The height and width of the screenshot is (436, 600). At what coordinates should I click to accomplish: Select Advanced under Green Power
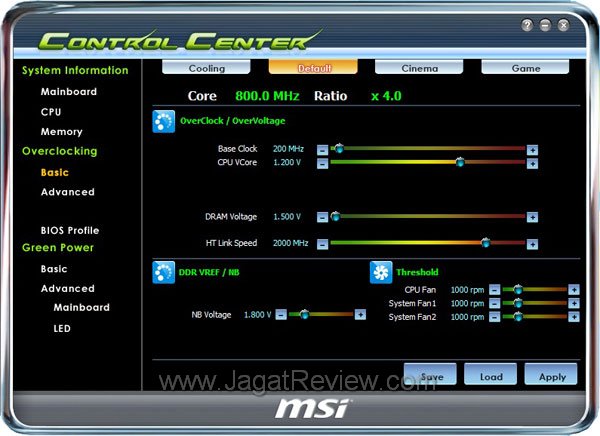[x=68, y=288]
